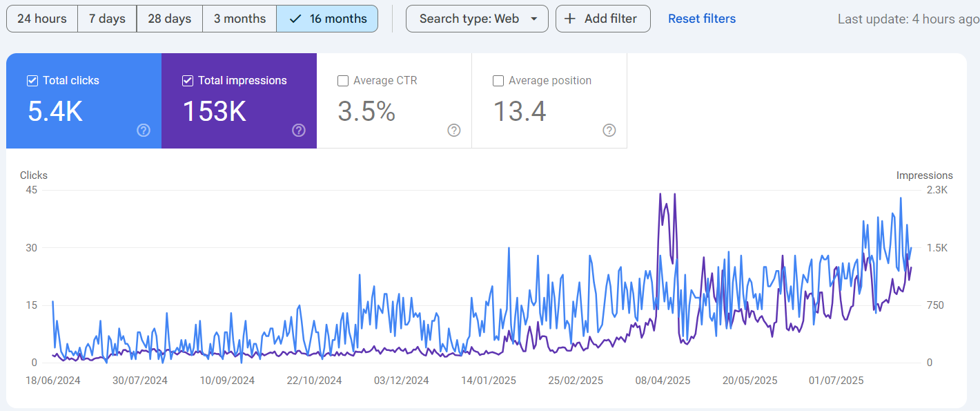This screenshot has height=411, width=980.
Task: Choose the 28 days date range
Action: coord(170,19)
